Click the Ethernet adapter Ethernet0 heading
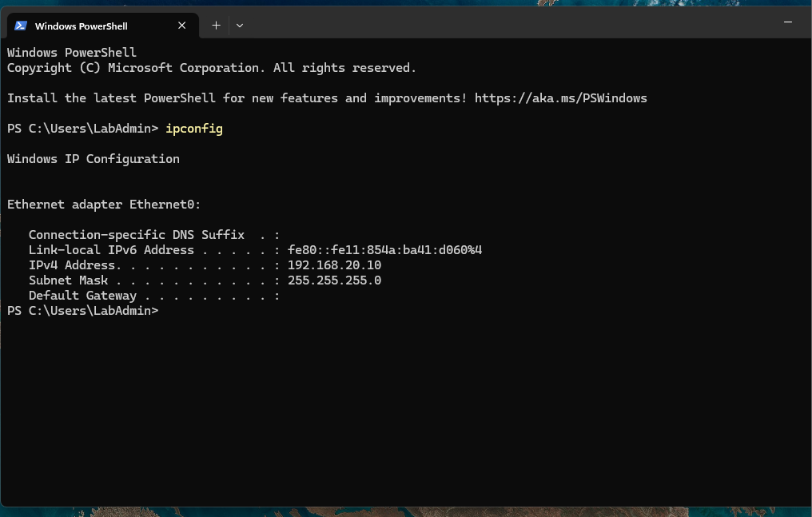Screen dimensions: 812x517 pyautogui.click(x=103, y=204)
